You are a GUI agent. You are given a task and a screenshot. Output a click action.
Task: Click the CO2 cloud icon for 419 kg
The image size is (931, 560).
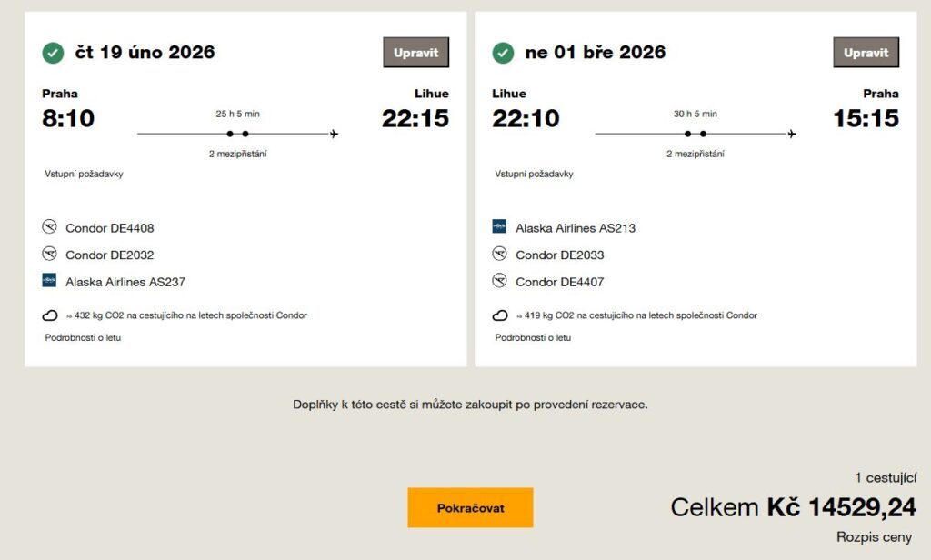(x=500, y=315)
